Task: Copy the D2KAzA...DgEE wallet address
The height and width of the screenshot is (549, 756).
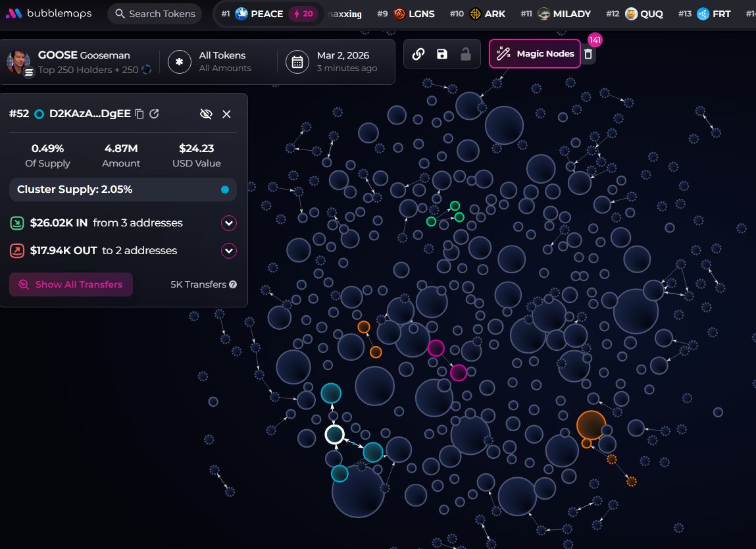Action: (x=139, y=113)
